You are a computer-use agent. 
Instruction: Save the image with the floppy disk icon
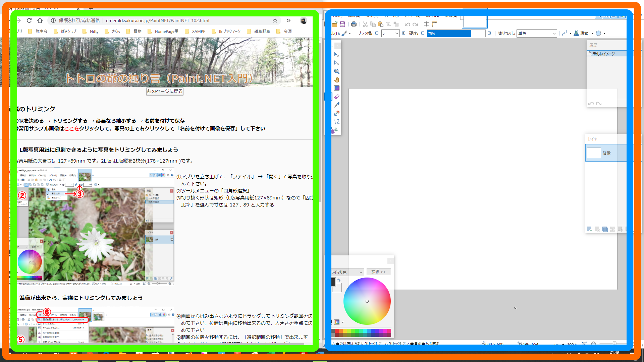click(342, 24)
